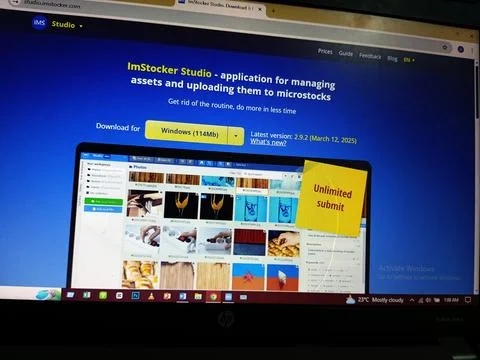Show hidden system tray icons
The width and height of the screenshot is (480, 360).
pyautogui.click(x=412, y=300)
